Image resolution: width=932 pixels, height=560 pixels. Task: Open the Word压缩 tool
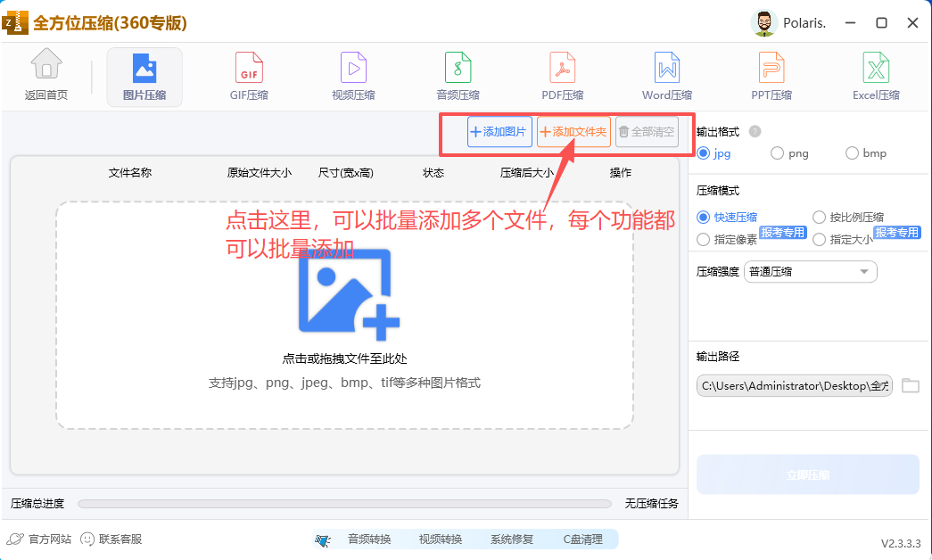pos(667,76)
